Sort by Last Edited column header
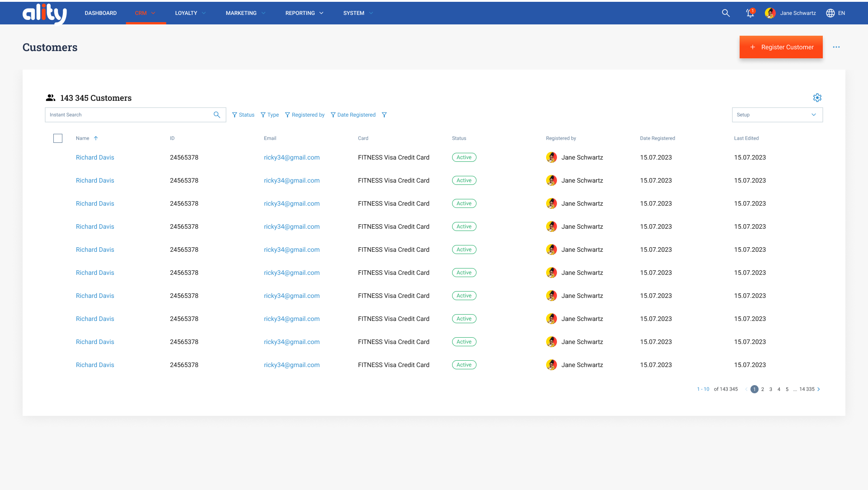The width and height of the screenshot is (868, 490). [x=746, y=138]
